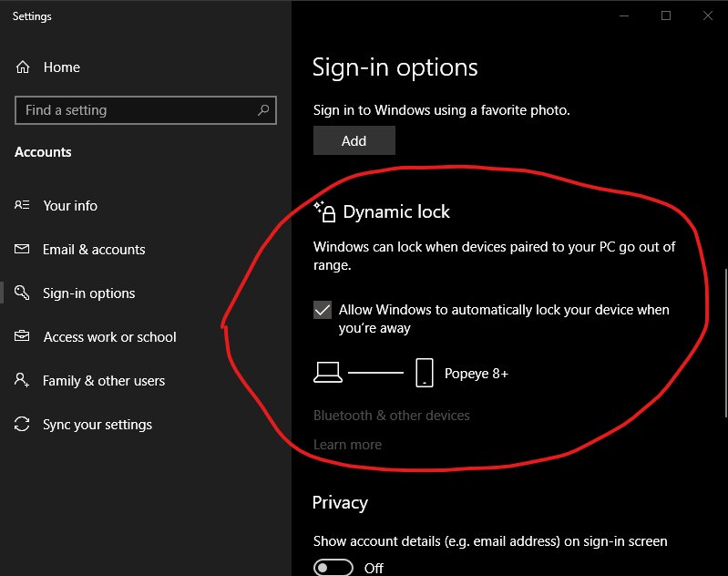728x576 pixels.
Task: Turn on show account details toggle
Action: click(333, 568)
